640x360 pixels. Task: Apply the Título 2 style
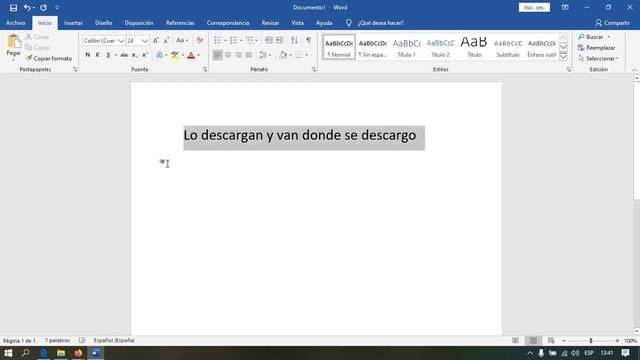coord(440,47)
